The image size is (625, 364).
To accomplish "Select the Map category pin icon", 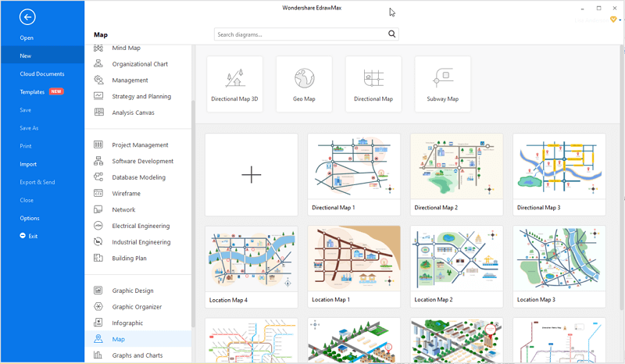I will (98, 339).
